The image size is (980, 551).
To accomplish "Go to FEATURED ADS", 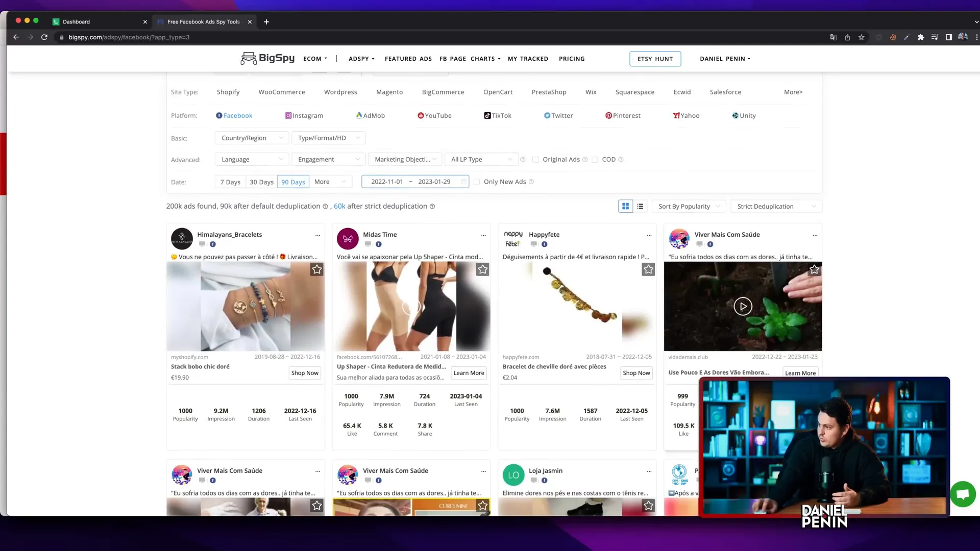I will click(x=408, y=59).
